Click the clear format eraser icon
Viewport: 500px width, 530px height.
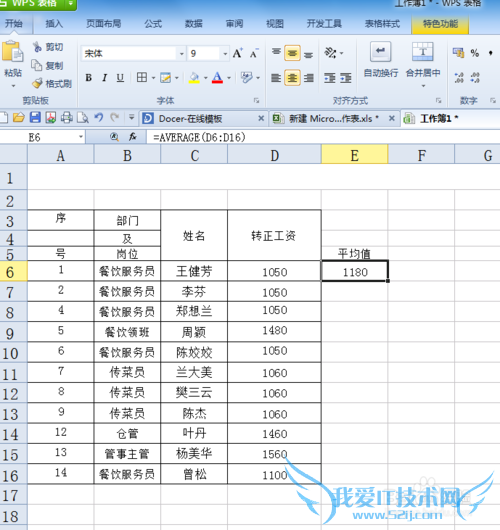pyautogui.click(x=246, y=78)
